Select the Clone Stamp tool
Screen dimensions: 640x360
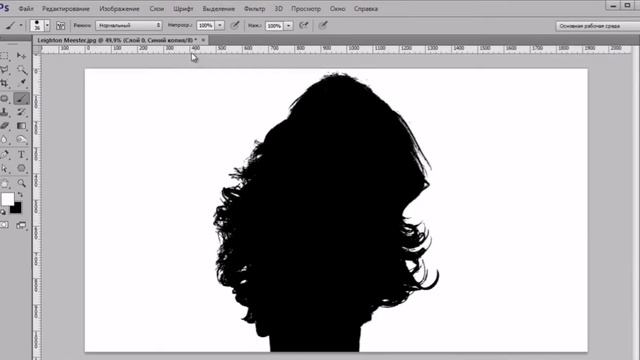click(x=4, y=112)
